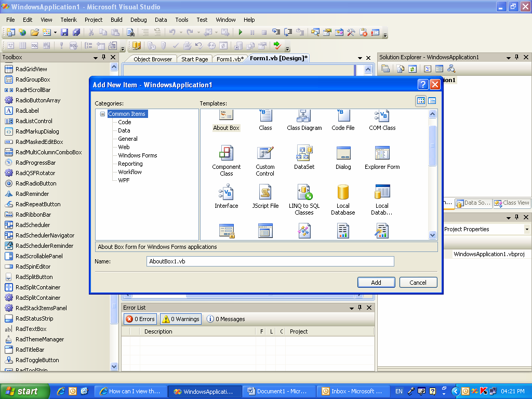Pick the Class Diagram template
Viewport: 532px width, 399px height.
click(304, 121)
